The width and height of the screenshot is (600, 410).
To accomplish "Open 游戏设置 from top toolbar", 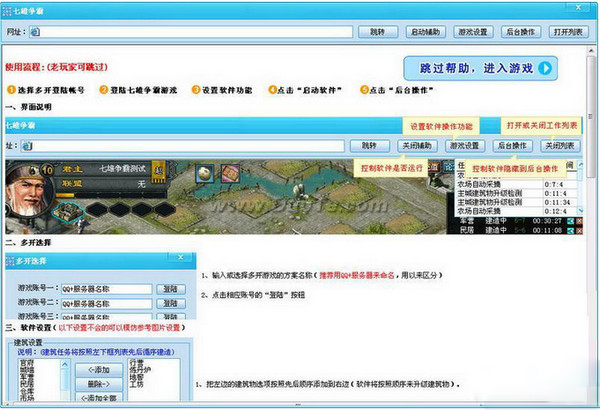I will 473,32.
